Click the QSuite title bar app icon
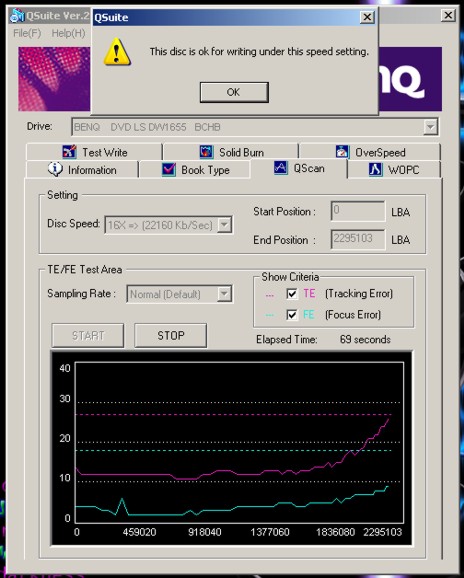Screen dimensions: 464x578 [17, 15]
